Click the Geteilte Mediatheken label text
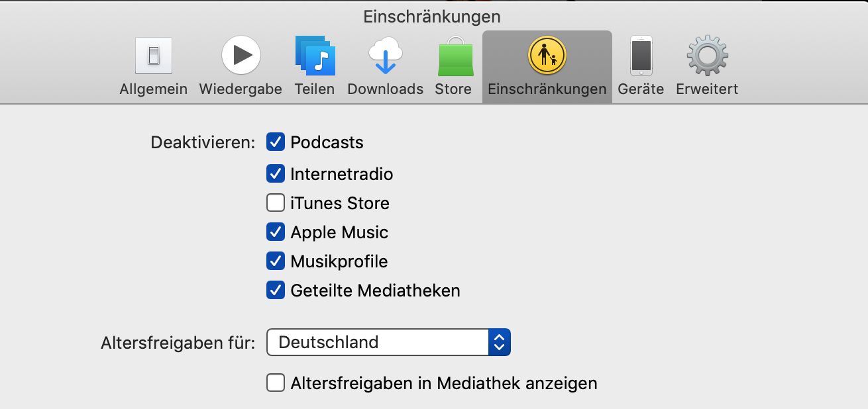The width and height of the screenshot is (868, 409). tap(375, 290)
